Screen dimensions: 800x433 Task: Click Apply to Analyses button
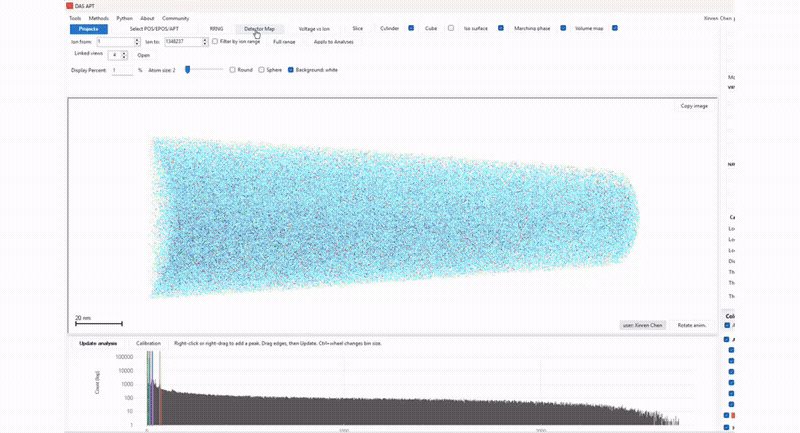[333, 42]
